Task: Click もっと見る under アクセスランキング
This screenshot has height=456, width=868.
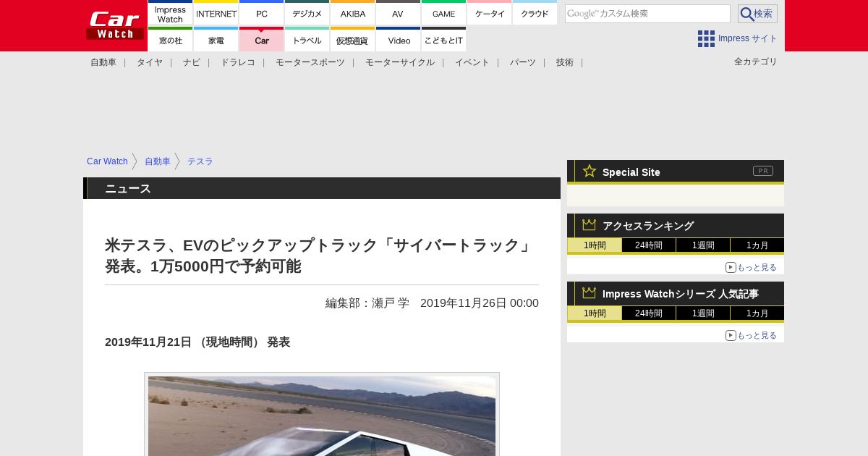Action: pos(752,267)
